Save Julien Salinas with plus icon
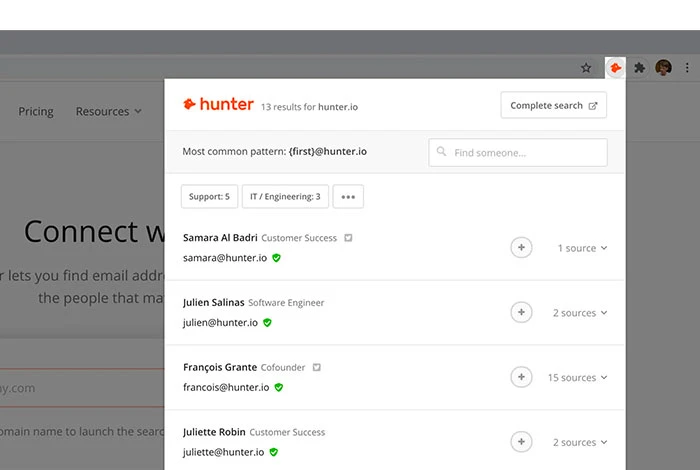The image size is (700, 470). click(521, 312)
